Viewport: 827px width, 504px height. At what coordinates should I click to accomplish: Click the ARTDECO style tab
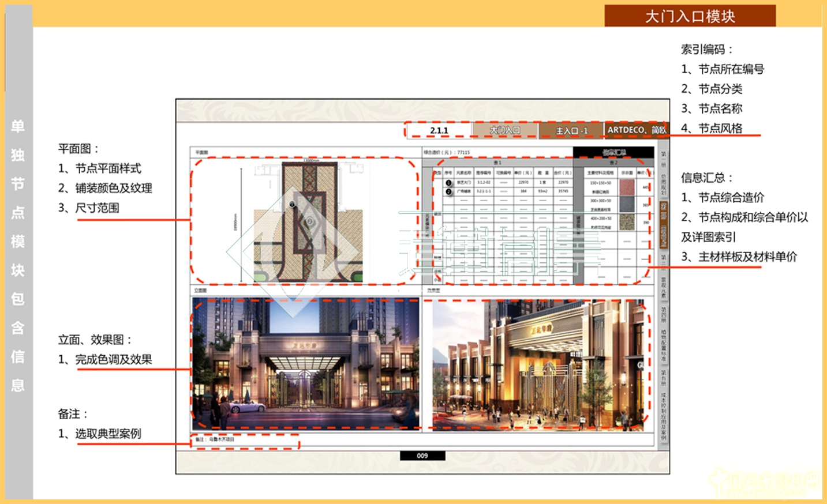pyautogui.click(x=636, y=130)
